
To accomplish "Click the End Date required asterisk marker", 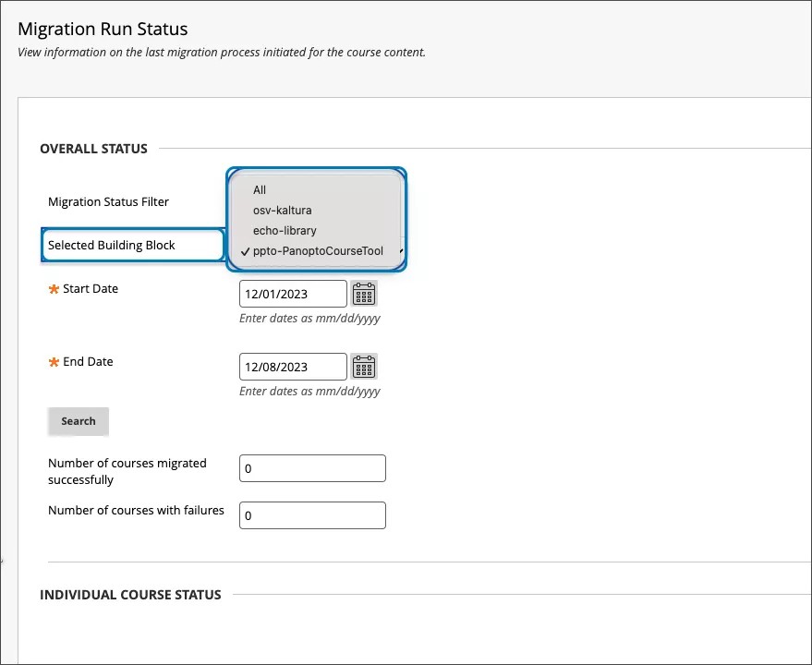I will [x=54, y=361].
